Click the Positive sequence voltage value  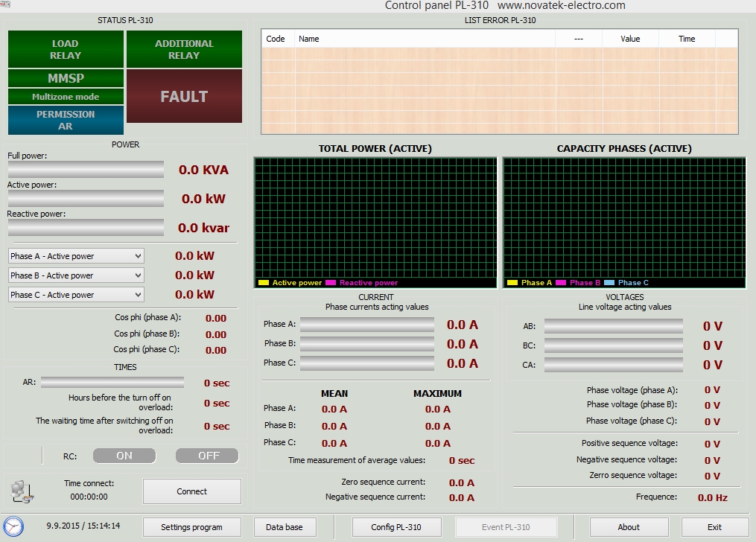(x=712, y=444)
